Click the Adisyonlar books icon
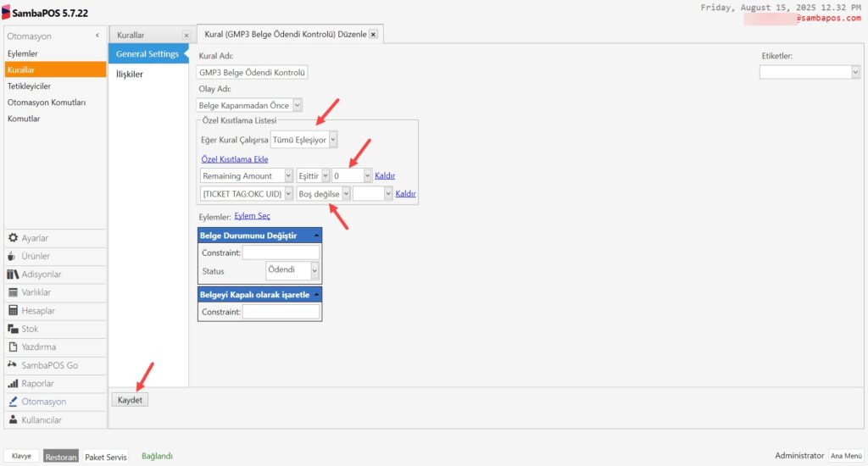Screen dimensions: 868x466 point(13,275)
